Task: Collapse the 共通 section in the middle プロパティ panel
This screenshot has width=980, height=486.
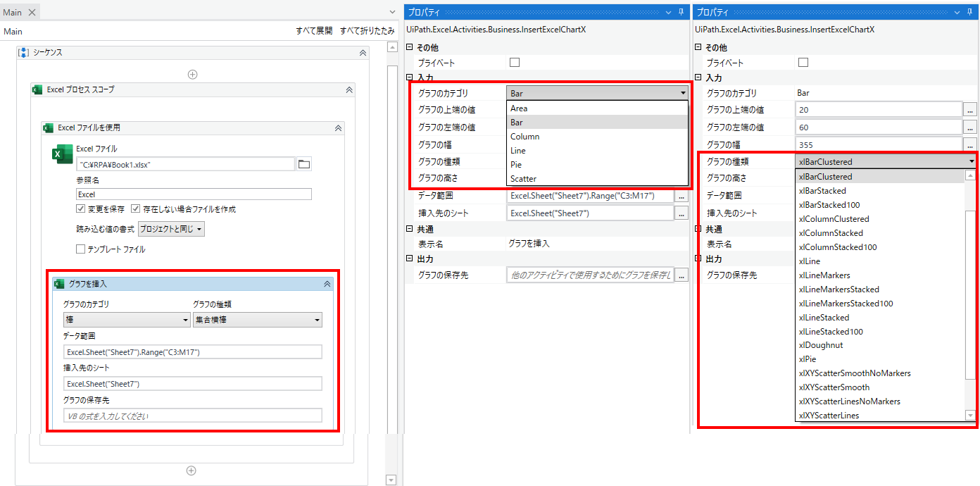Action: tap(410, 229)
